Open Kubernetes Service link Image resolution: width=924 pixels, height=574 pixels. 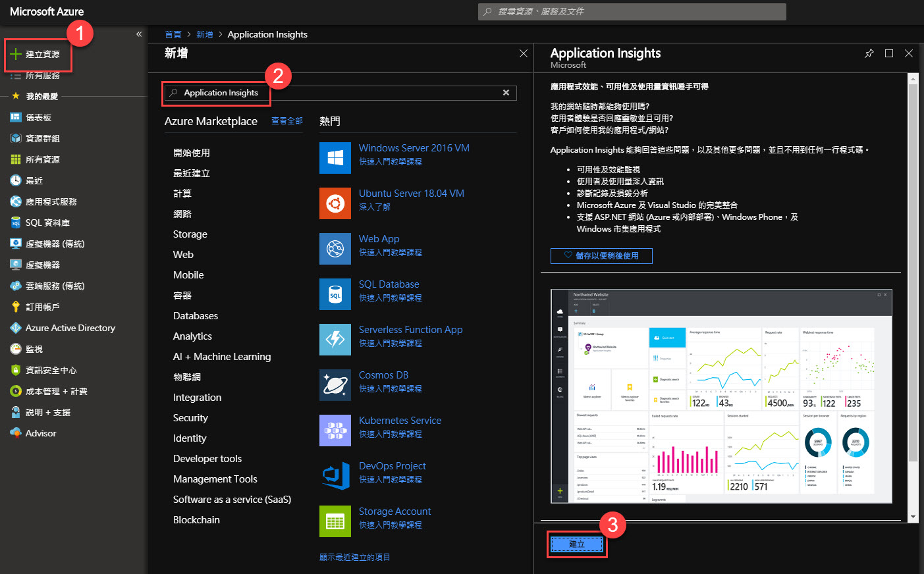click(x=400, y=421)
